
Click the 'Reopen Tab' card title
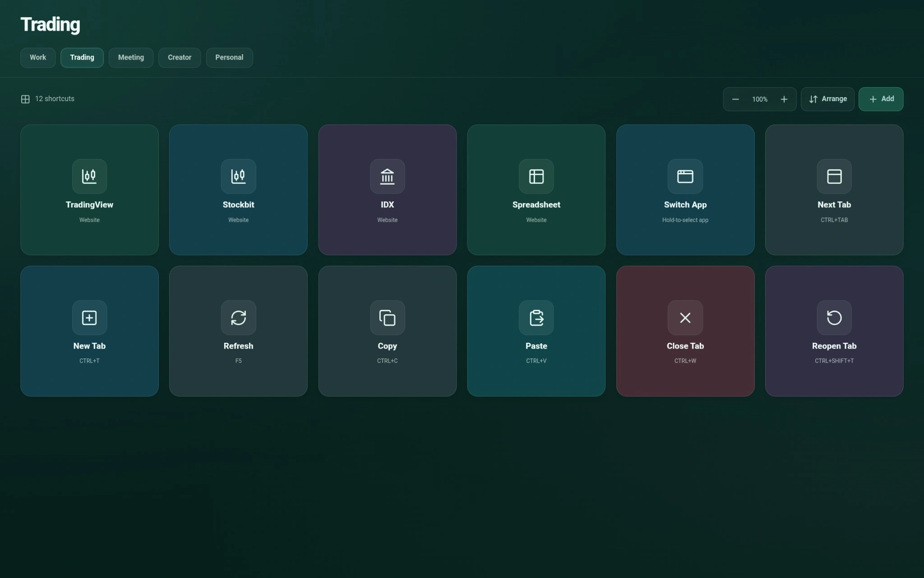tap(834, 346)
